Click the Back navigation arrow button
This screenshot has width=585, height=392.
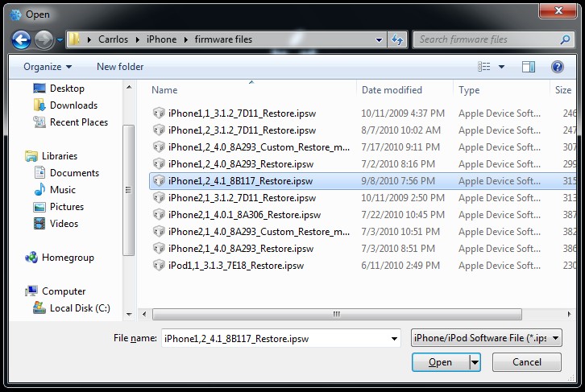(22, 39)
